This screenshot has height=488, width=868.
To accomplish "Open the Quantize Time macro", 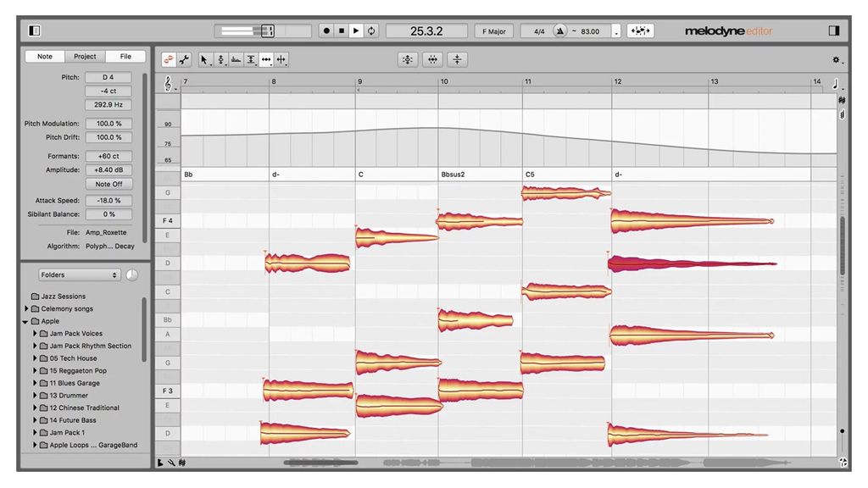I will coord(433,59).
